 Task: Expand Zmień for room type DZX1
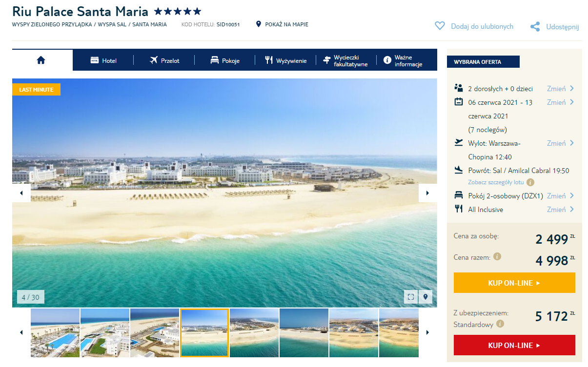point(560,196)
